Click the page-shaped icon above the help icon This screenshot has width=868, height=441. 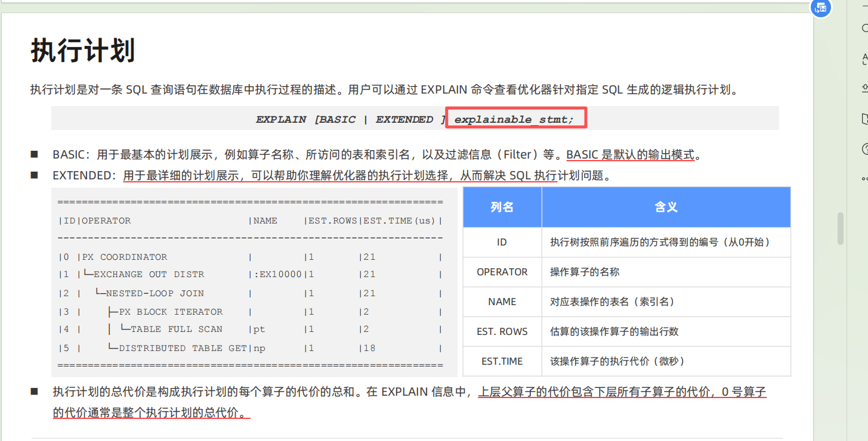(x=864, y=119)
